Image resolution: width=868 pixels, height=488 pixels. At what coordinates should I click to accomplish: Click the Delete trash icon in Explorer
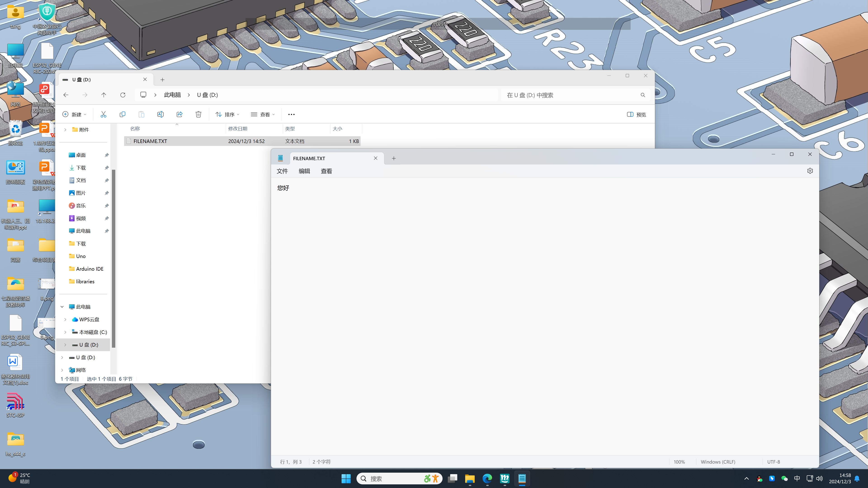(198, 115)
